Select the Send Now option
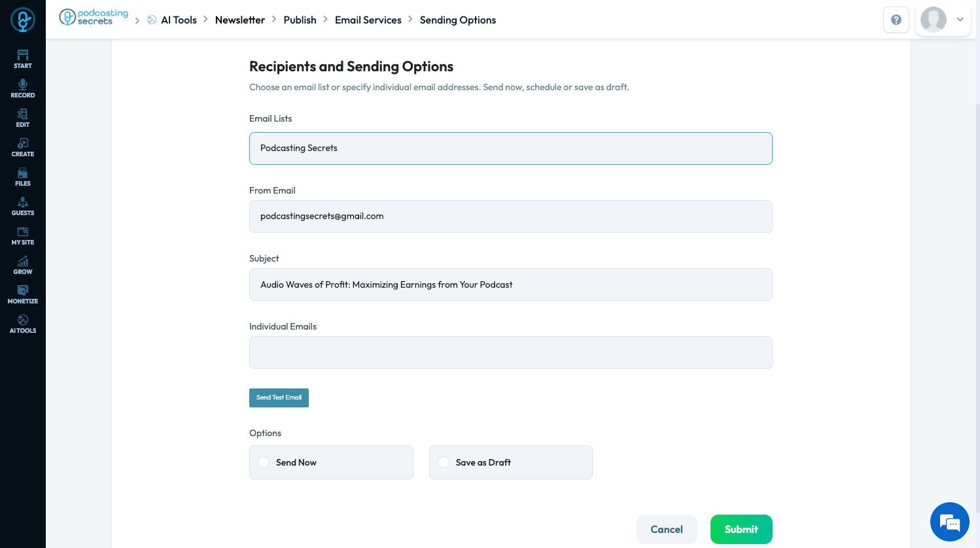Viewport: 980px width, 548px height. [264, 462]
